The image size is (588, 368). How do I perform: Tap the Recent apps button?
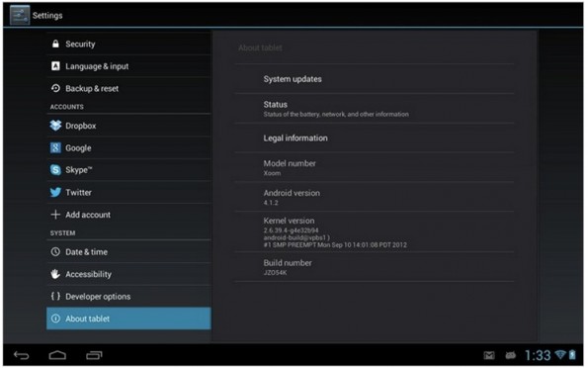point(94,355)
